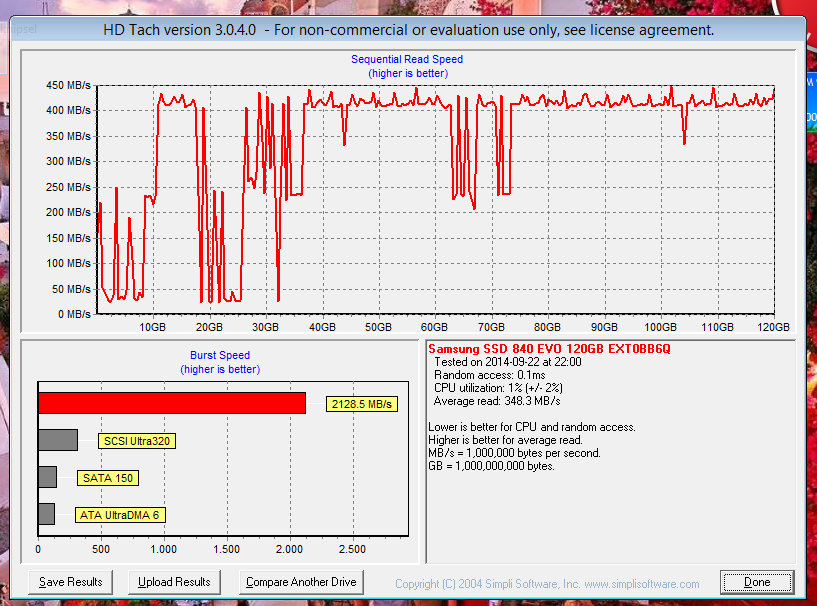Click the 100GB axis label
817x606 pixels.
pyautogui.click(x=660, y=327)
